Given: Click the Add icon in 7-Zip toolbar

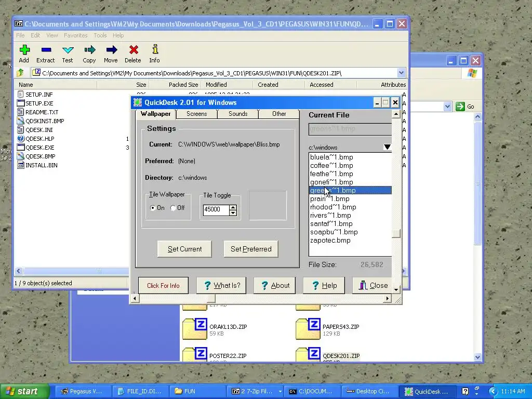Looking at the screenshot, I should click(24, 50).
